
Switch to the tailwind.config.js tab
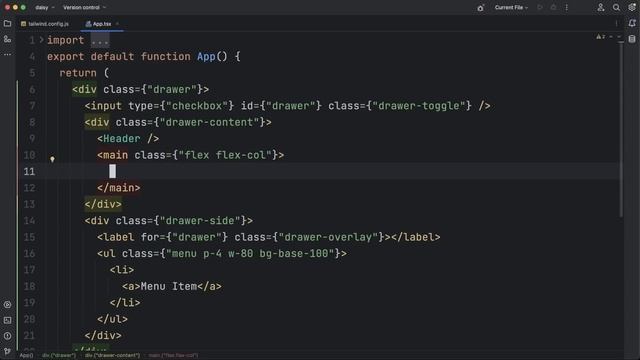coord(45,24)
